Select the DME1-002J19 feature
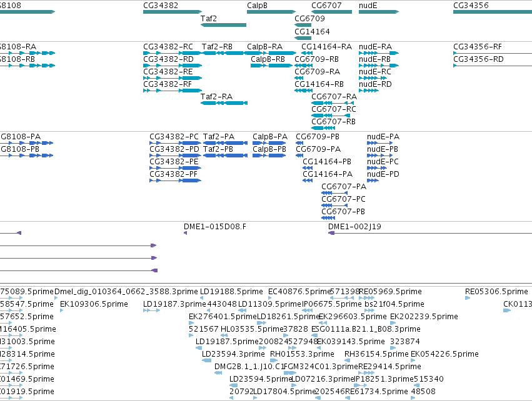This screenshot has height=401, width=532. [x=354, y=227]
